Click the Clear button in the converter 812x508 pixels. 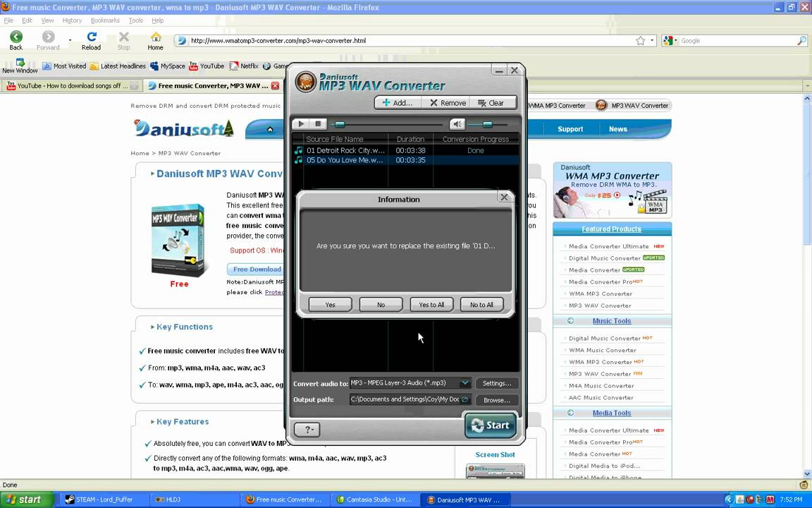[x=491, y=102]
